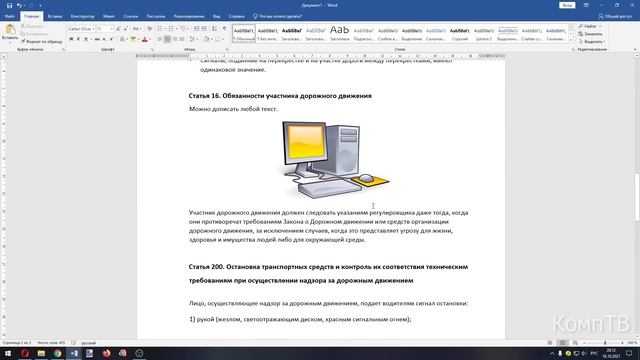Switch to the Ссылки tab
The height and width of the screenshot is (360, 640).
(131, 16)
